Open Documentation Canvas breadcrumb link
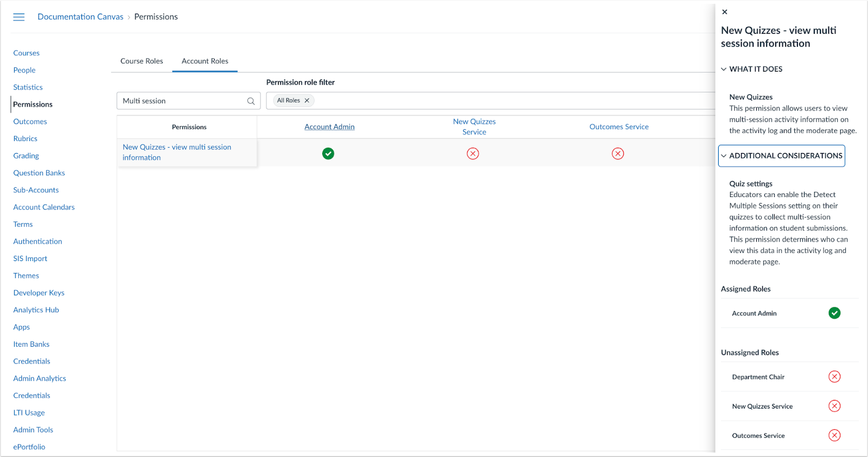 [x=80, y=17]
